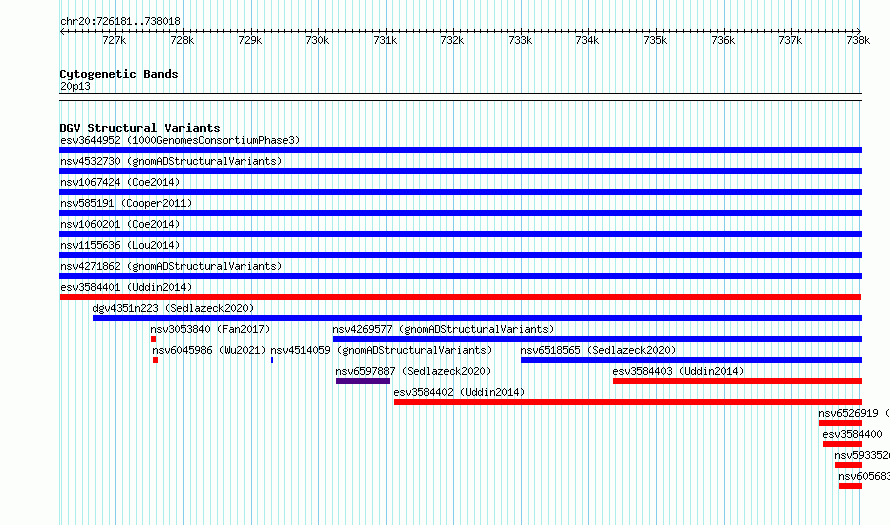Viewport: 890px width, 525px height.
Task: Click red bar under esv3584400 label
Action: [x=842, y=444]
